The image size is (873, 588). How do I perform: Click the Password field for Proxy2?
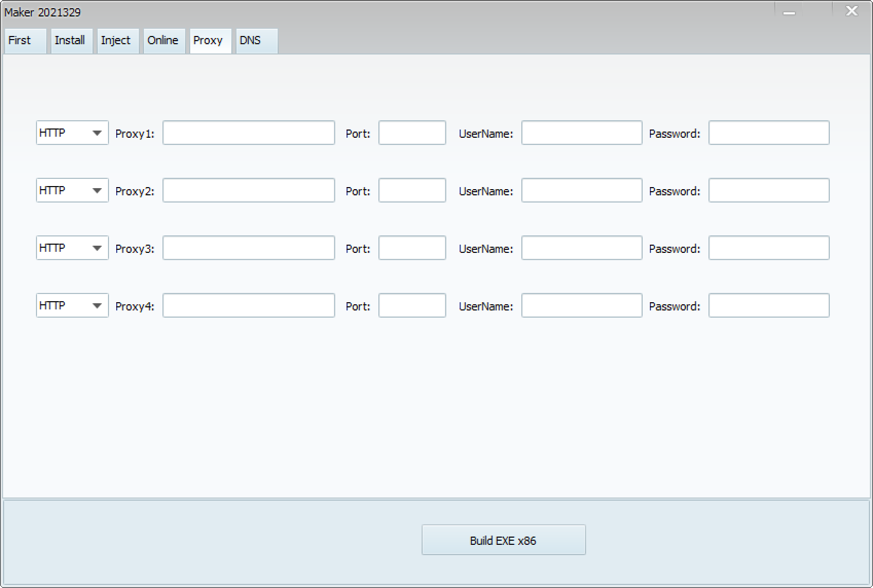pos(769,191)
